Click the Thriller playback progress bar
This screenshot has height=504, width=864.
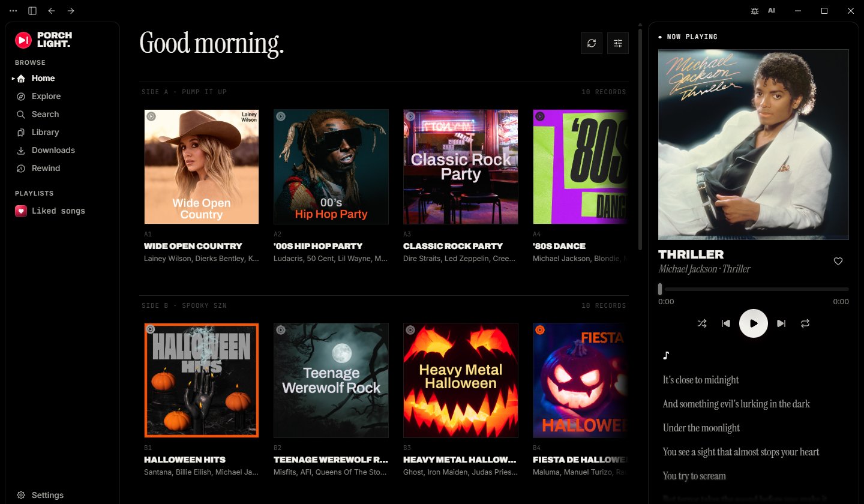(754, 289)
